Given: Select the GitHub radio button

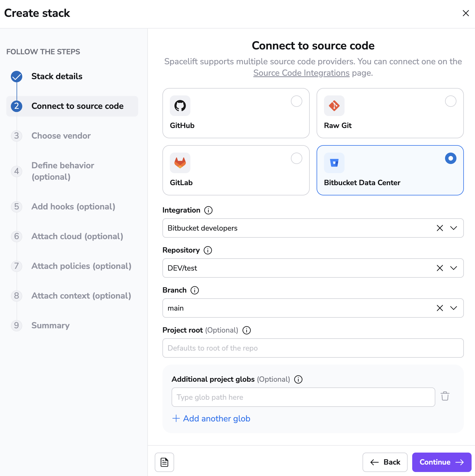Looking at the screenshot, I should pos(297,101).
